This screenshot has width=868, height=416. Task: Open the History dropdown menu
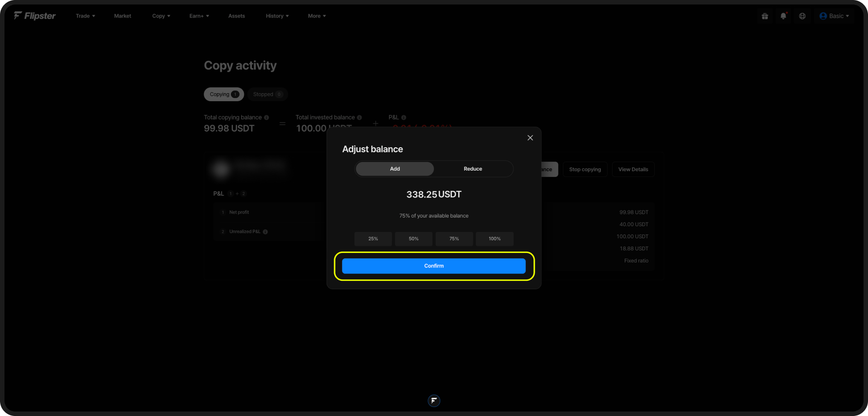(277, 16)
